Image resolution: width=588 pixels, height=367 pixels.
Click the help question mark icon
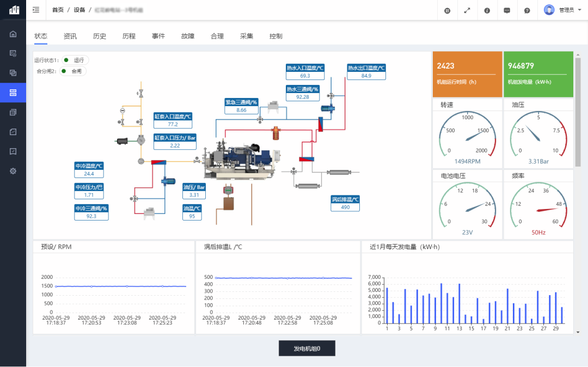pyautogui.click(x=527, y=10)
